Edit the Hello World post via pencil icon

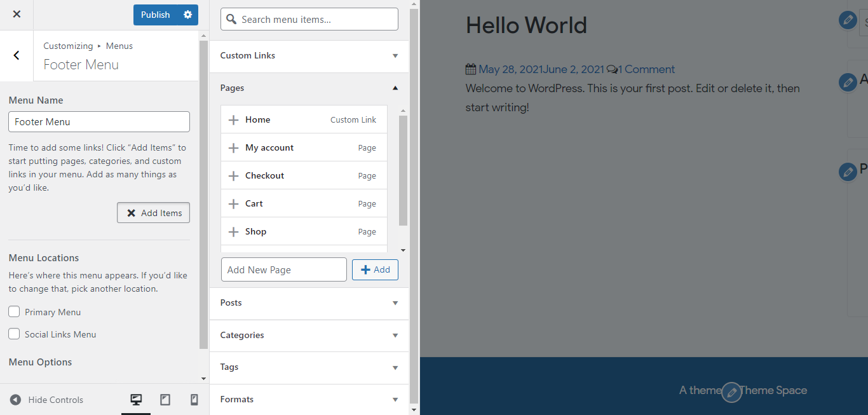pyautogui.click(x=847, y=20)
